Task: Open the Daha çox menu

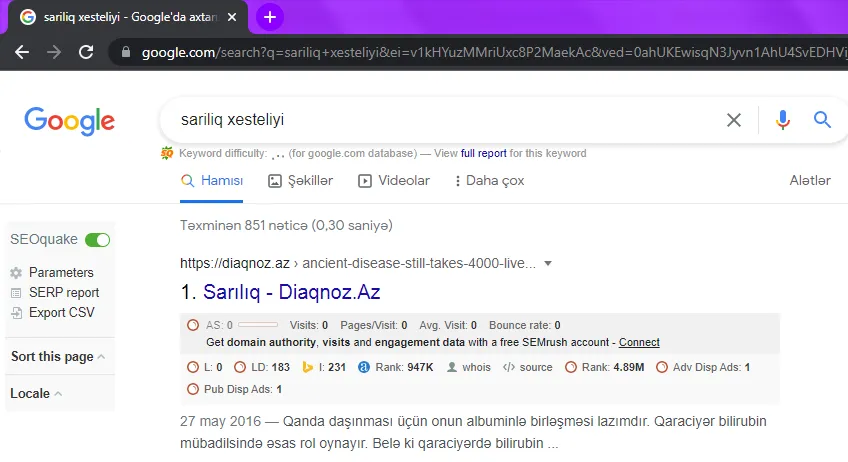Action: click(x=489, y=181)
